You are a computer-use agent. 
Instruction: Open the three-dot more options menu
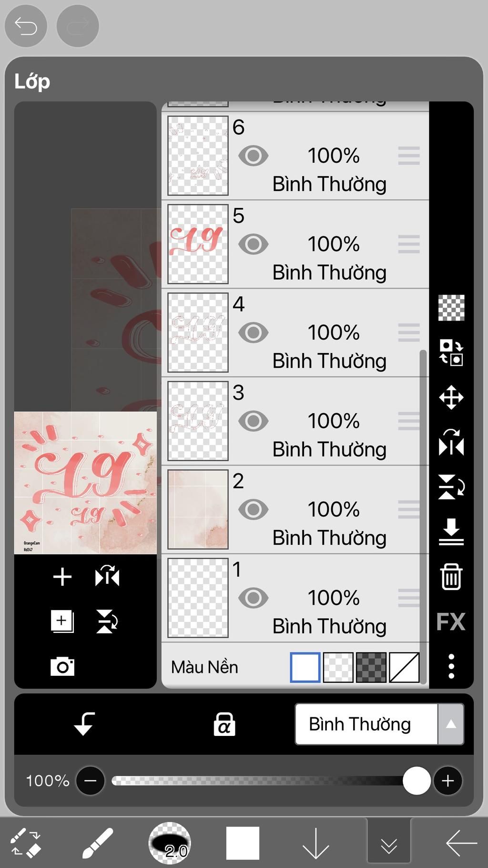click(x=451, y=666)
